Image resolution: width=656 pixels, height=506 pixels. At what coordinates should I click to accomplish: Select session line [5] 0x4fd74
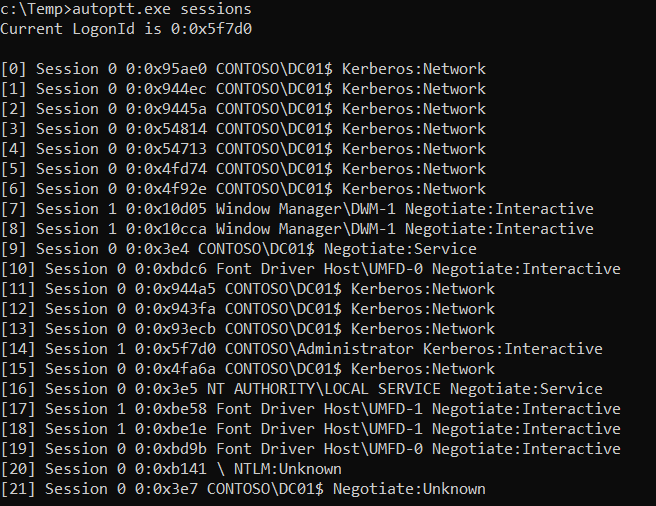click(243, 169)
